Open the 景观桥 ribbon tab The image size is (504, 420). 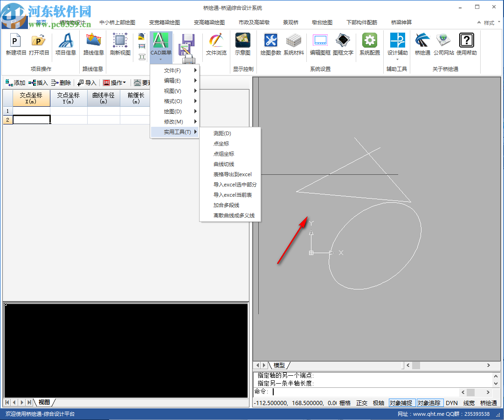click(290, 22)
